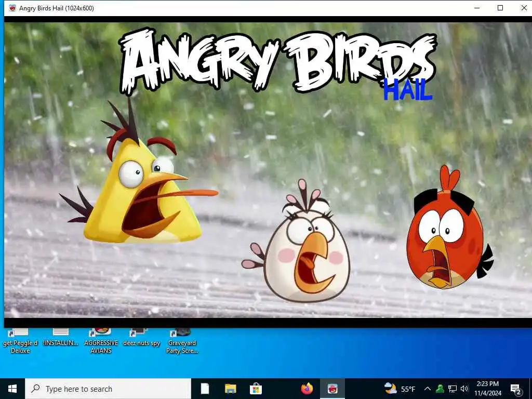
Task: Switch to Angry Birds Hail taskbar button
Action: (x=332, y=389)
